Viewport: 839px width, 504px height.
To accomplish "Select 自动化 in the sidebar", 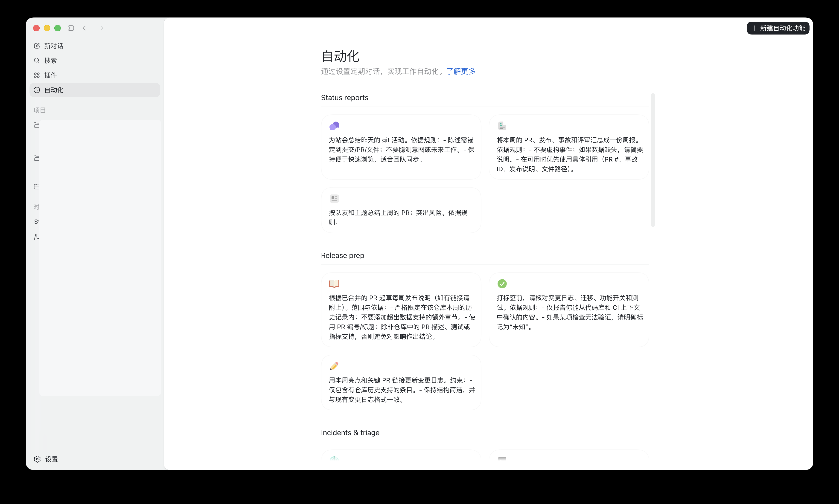I will click(x=94, y=90).
